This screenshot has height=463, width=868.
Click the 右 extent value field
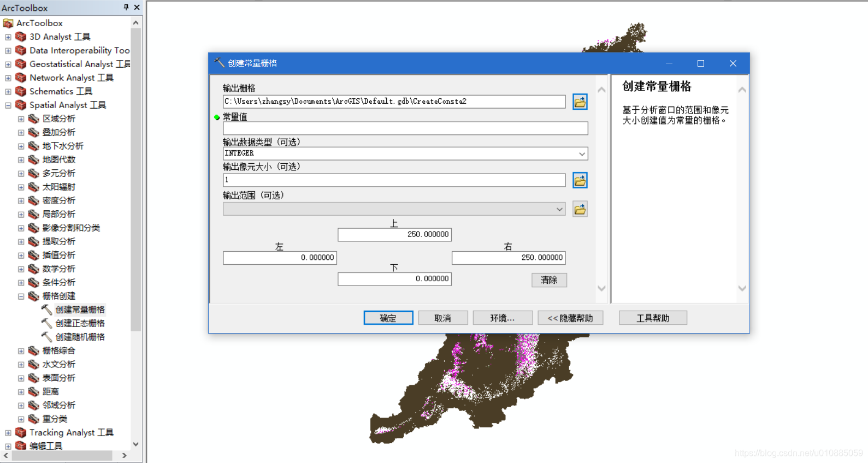pos(509,258)
